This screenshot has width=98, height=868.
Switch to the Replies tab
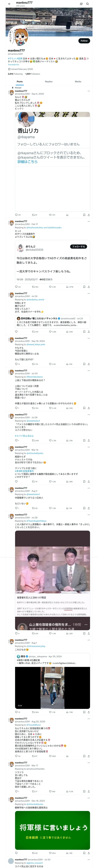click(x=49, y=82)
